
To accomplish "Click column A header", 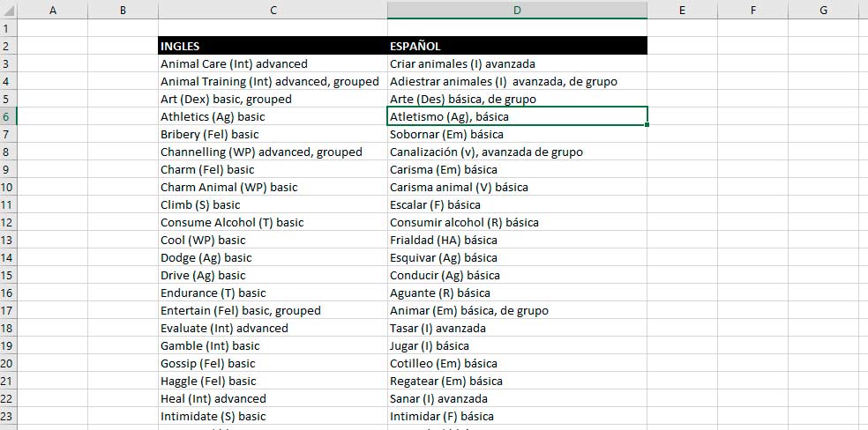I will [53, 10].
